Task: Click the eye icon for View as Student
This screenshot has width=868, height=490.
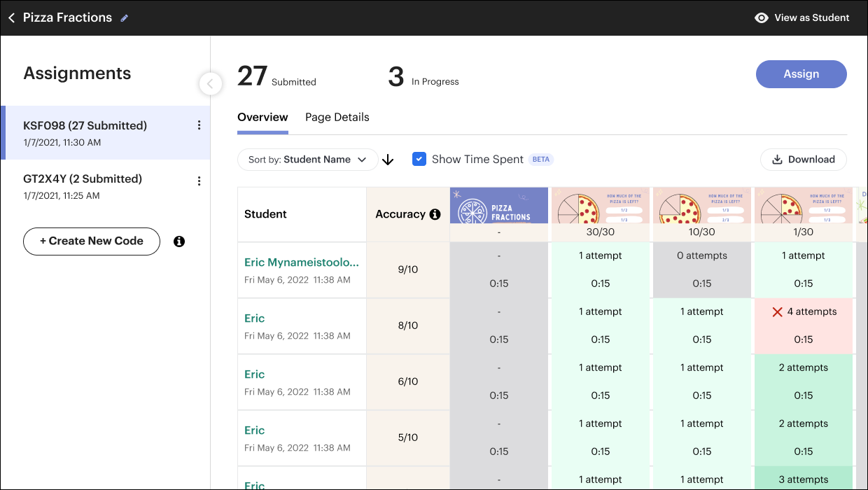Action: [762, 18]
